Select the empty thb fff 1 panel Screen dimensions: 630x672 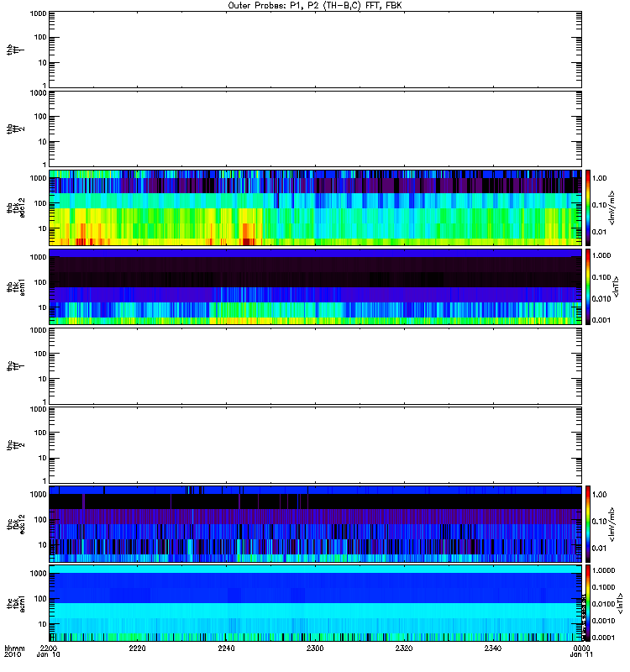click(x=316, y=50)
